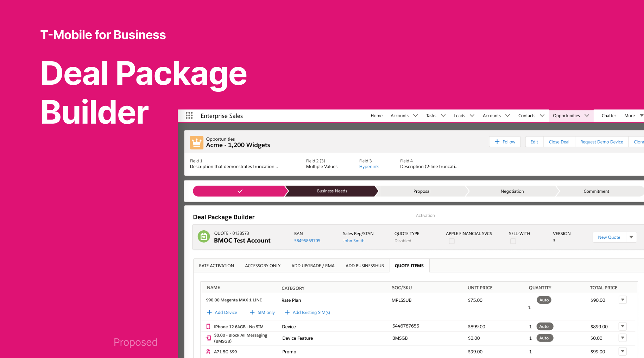
Task: Open row actions for A71 5G promo
Action: tap(623, 351)
